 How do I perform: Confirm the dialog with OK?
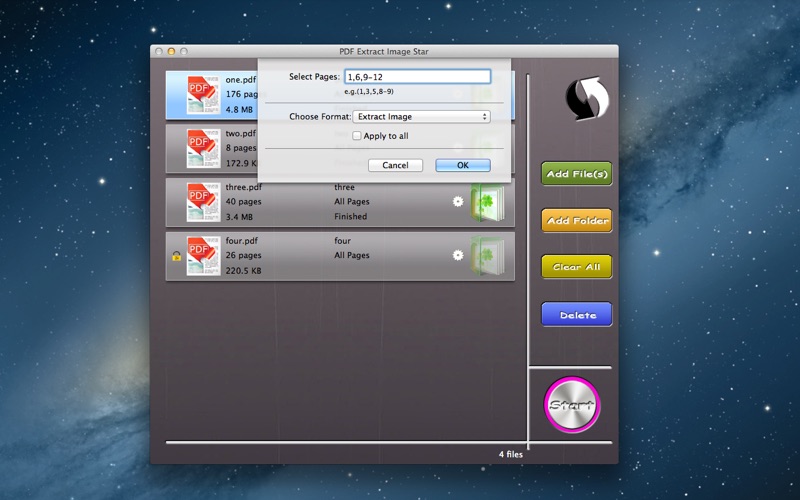click(463, 165)
